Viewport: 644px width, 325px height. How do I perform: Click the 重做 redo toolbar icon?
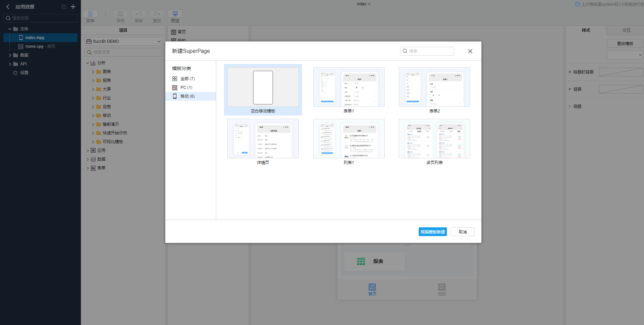tap(157, 14)
